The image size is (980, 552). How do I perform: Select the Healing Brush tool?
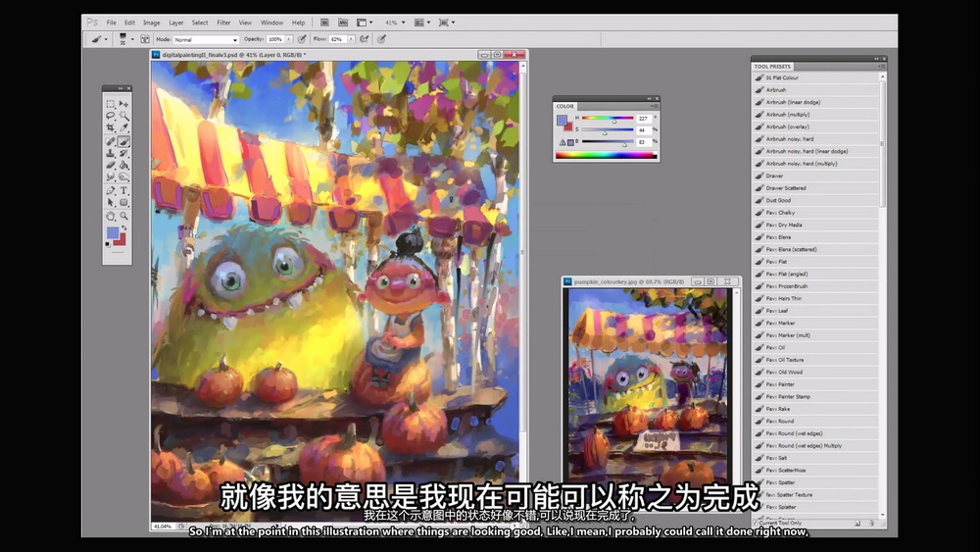pyautogui.click(x=111, y=141)
